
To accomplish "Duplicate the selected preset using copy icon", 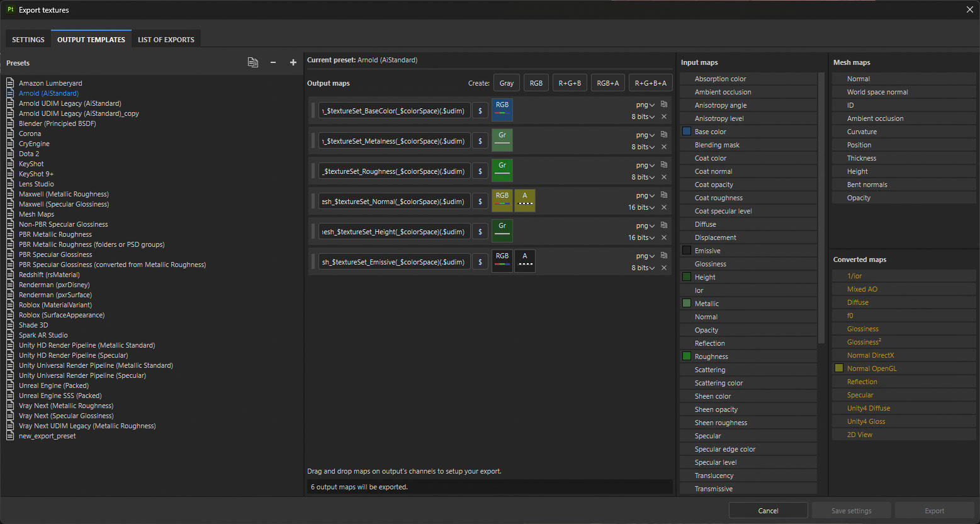I will (x=253, y=62).
